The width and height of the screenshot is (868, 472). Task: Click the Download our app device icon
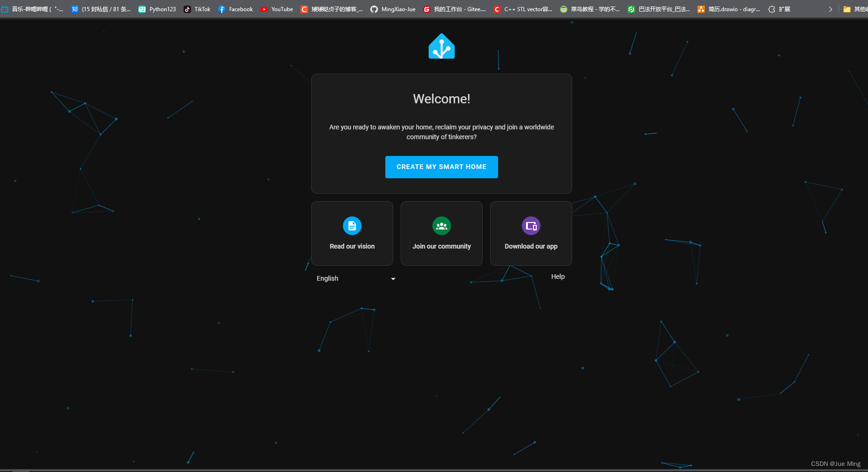point(531,226)
